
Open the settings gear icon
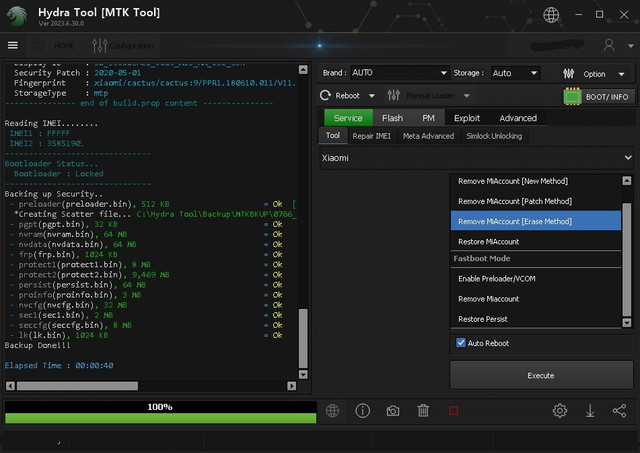tap(560, 411)
